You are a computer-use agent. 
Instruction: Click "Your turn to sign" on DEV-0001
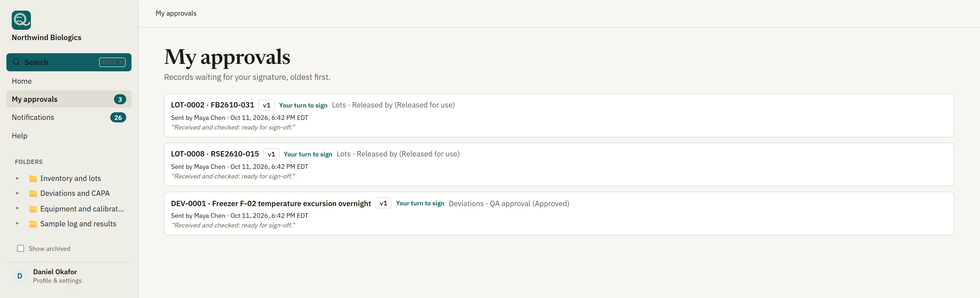(420, 203)
